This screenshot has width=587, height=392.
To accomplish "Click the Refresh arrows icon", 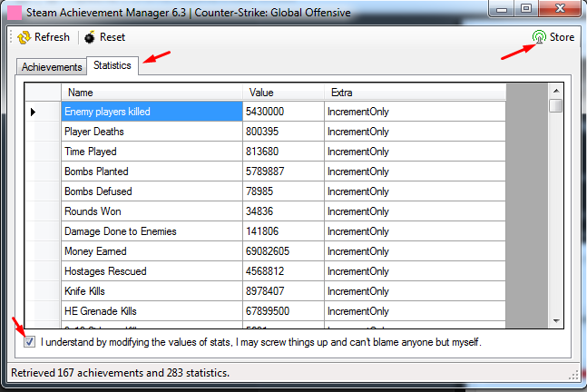I will 24,37.
